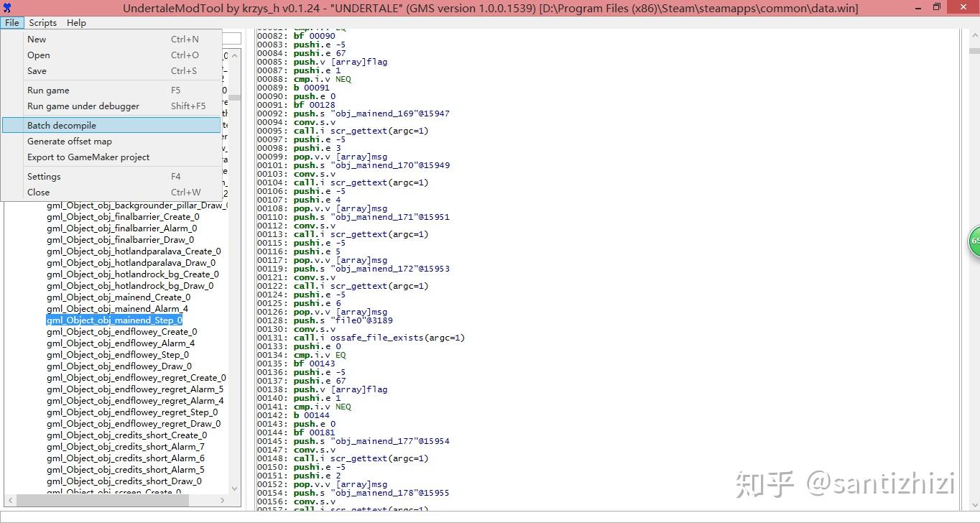Open gml_Object_obj_endflowey_Create_0
The height and width of the screenshot is (523, 980).
click(121, 332)
